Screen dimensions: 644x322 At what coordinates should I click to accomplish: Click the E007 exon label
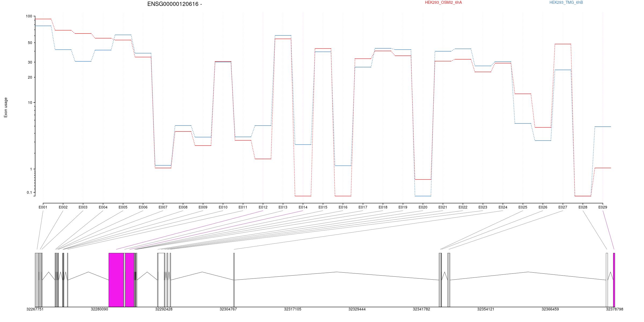click(163, 207)
